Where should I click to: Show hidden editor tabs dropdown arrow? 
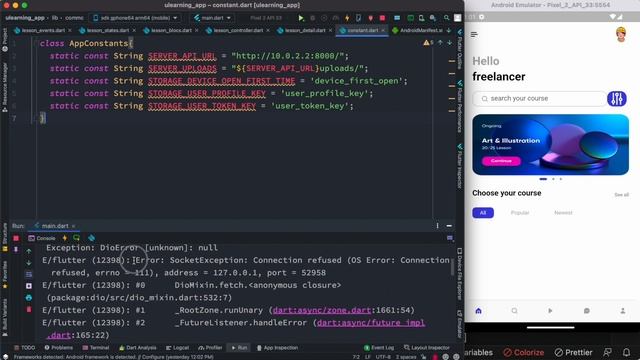pyautogui.click(x=449, y=31)
